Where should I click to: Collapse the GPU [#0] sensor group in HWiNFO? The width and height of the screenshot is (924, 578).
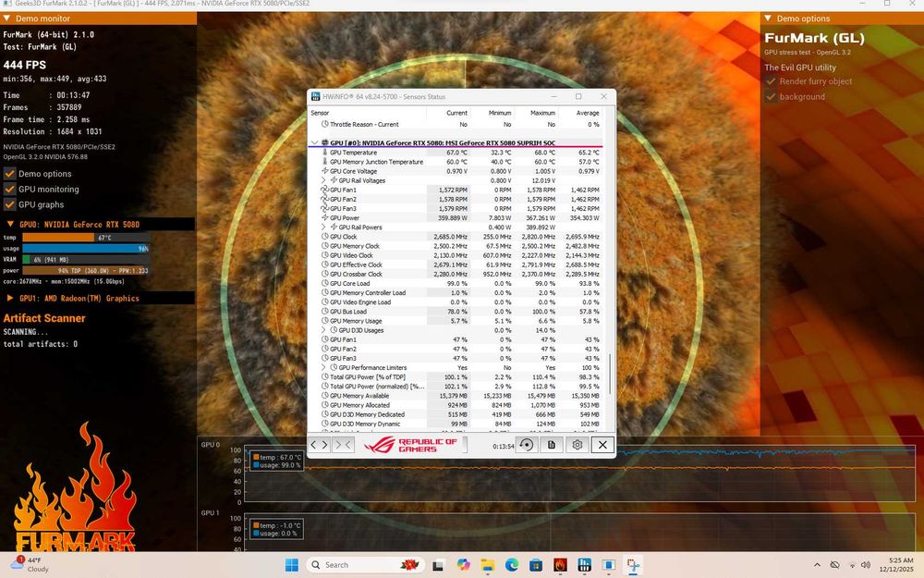point(315,142)
